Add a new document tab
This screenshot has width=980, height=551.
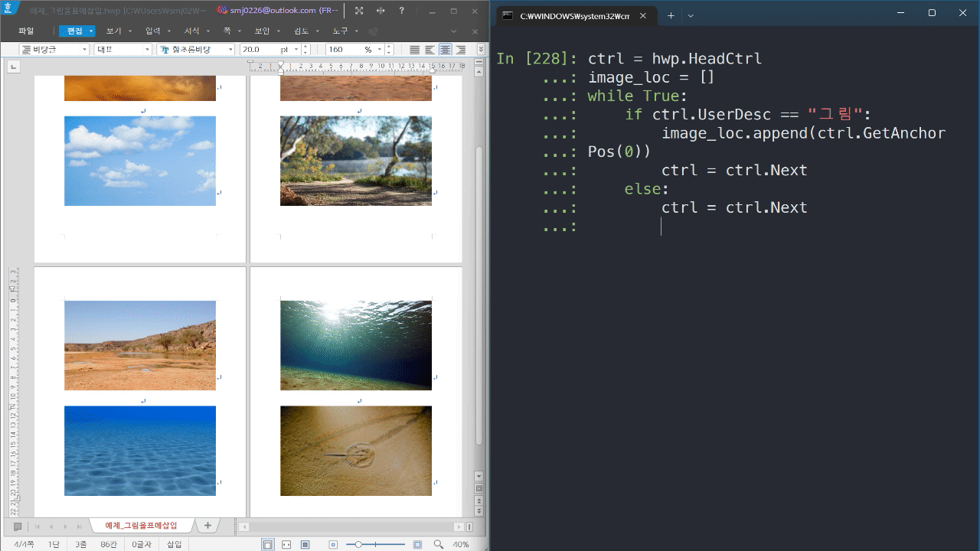coord(207,526)
